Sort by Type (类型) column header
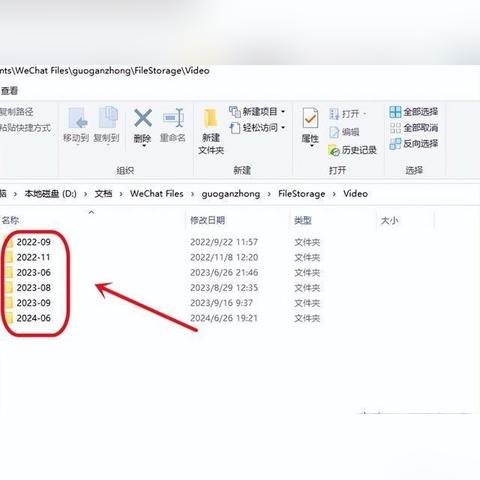Screen dimensions: 480x480 coord(303,220)
